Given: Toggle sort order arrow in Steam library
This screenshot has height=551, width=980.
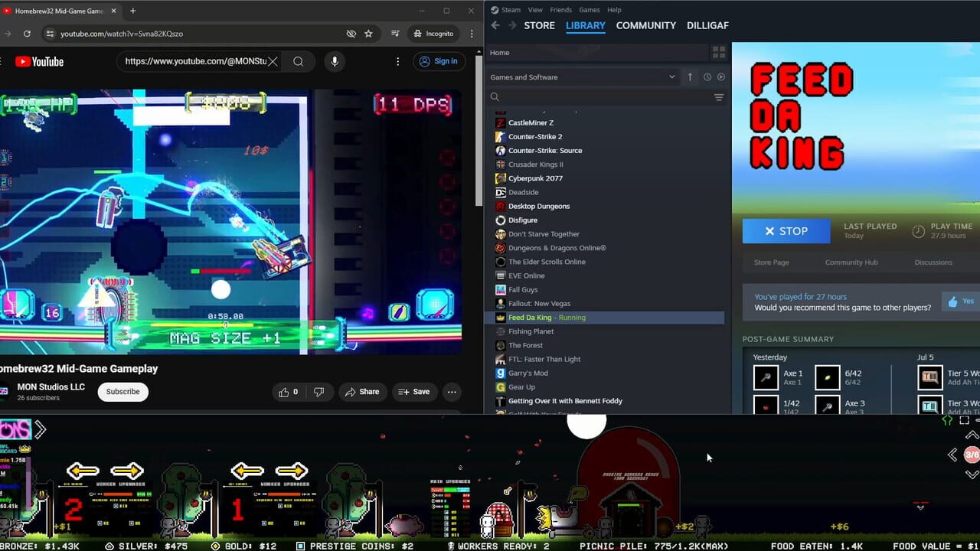Looking at the screenshot, I should (x=690, y=77).
